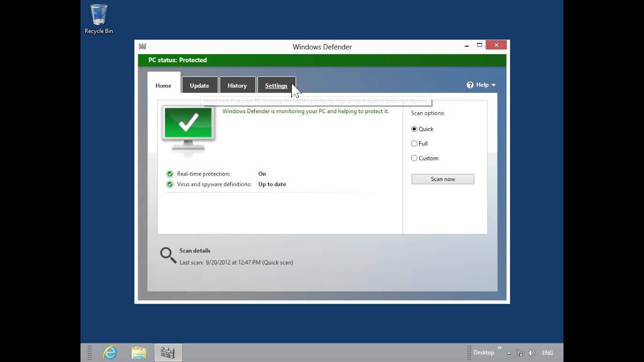
Task: Select the Quick scan option
Action: point(422,129)
